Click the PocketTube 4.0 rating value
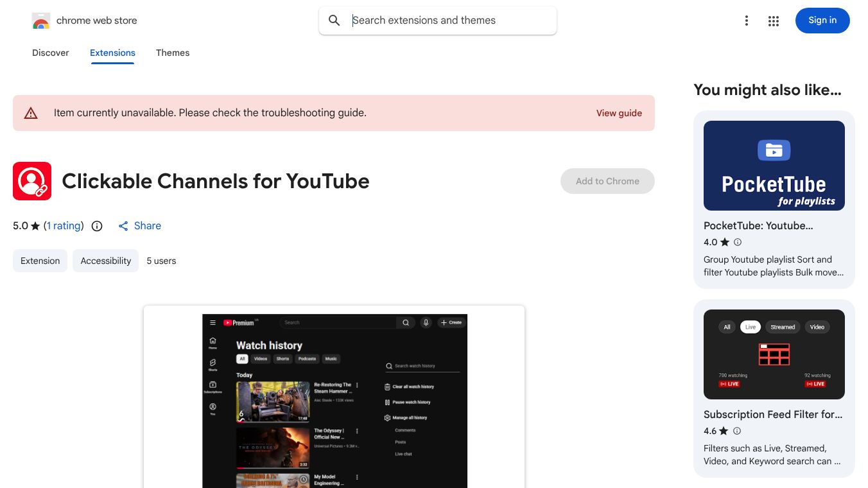 pos(710,242)
